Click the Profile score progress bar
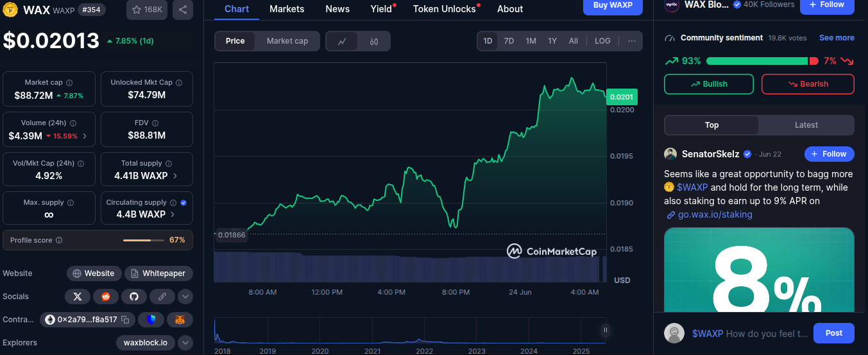 tap(144, 240)
